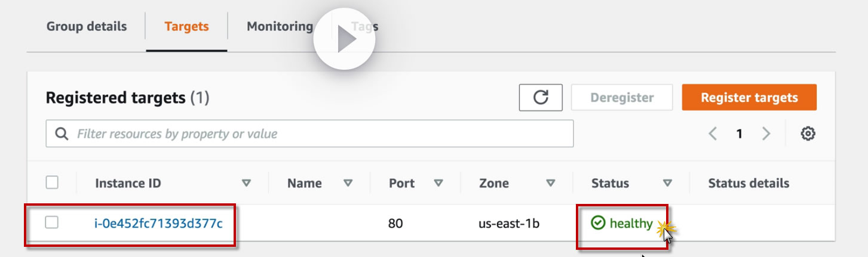
Task: Click the refresh targets icon button
Action: click(x=541, y=98)
